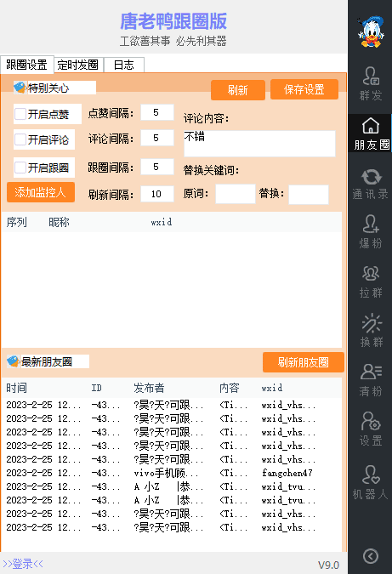Open the 清粉 clean-fans sidebar icon
Screen dimensions: 392x574
[x=371, y=380]
